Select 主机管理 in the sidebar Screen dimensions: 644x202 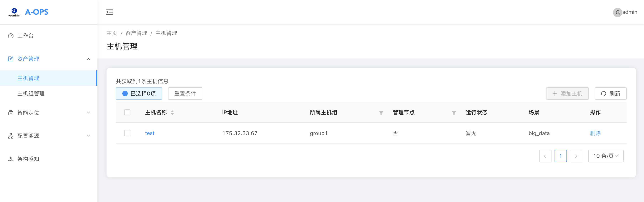pos(28,78)
